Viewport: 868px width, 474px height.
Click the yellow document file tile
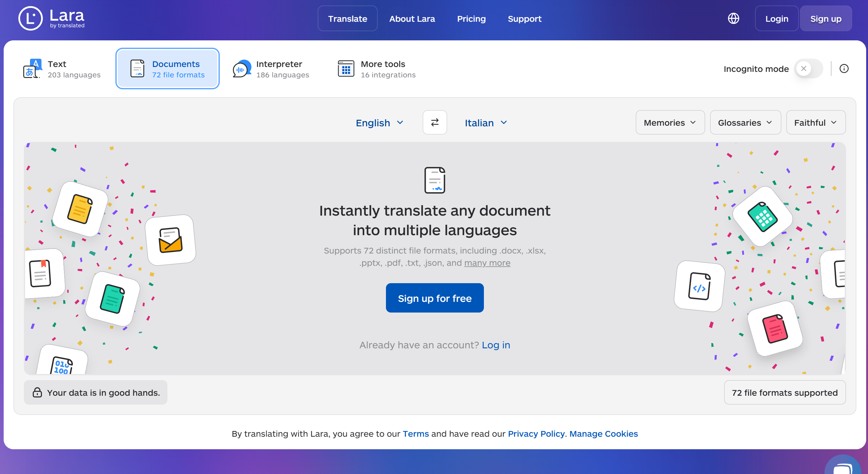click(x=80, y=209)
